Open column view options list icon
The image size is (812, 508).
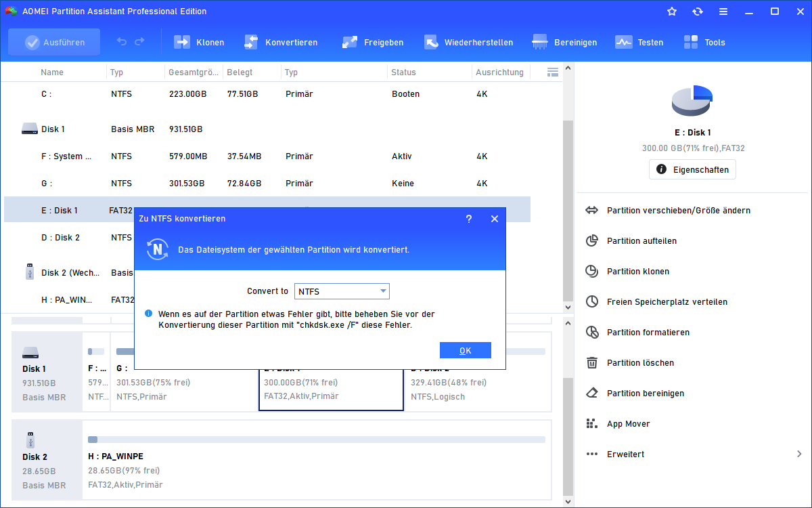click(x=552, y=72)
